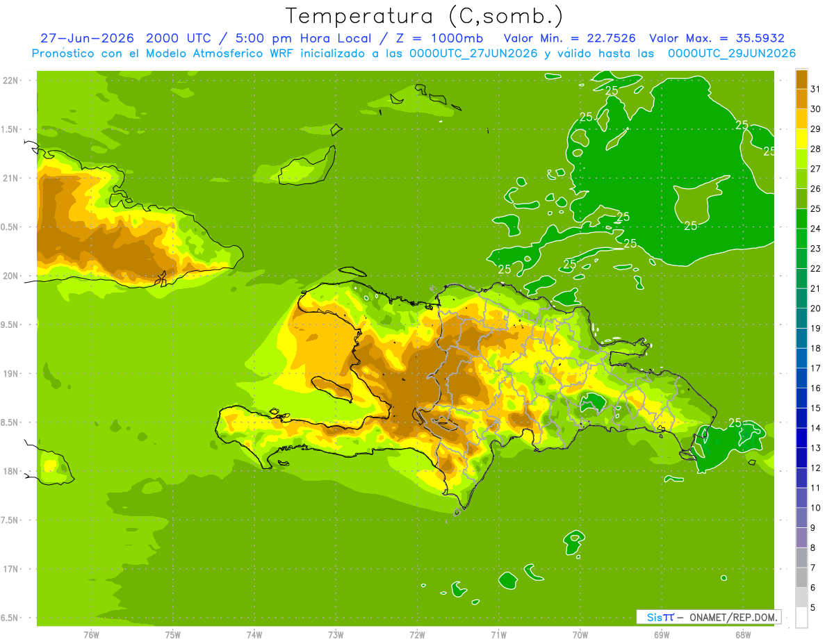Click the '20N' latitude axis label
The height and width of the screenshot is (644, 834).
tap(11, 276)
